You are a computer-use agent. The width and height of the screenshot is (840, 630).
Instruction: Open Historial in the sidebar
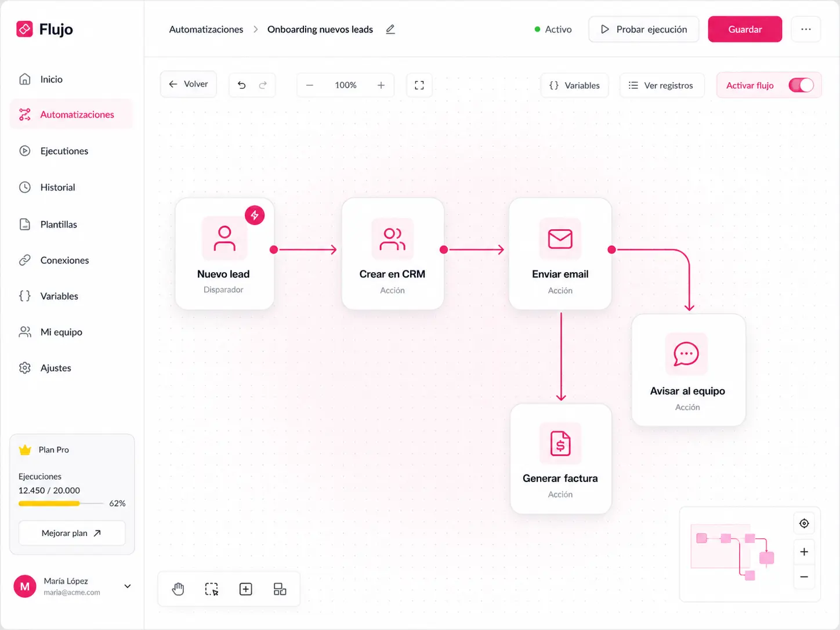(x=71, y=187)
